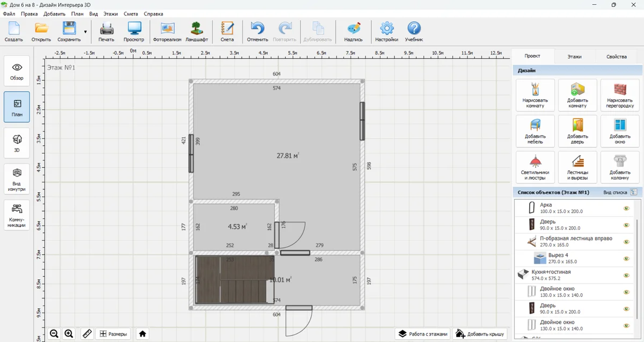Select the ruler measuring tool
644x342 pixels.
point(87,333)
